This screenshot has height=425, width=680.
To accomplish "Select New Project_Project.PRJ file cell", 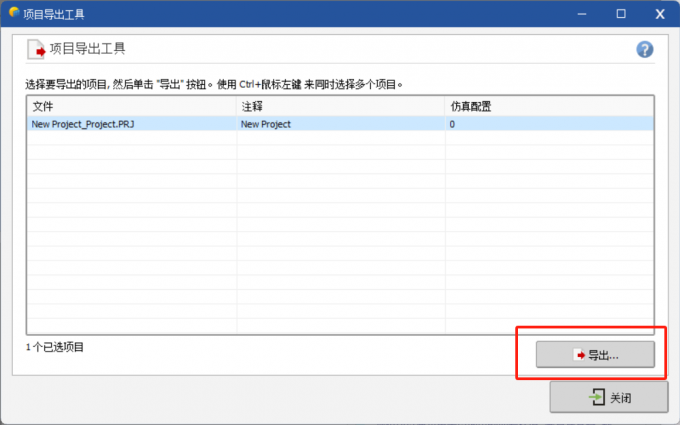I will tap(132, 124).
